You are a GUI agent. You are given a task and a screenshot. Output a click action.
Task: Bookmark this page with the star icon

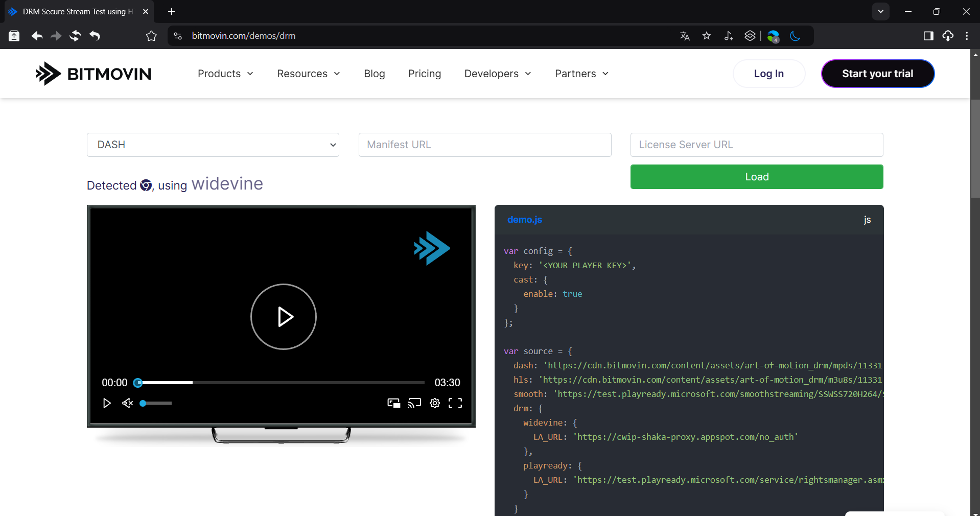pyautogui.click(x=707, y=36)
